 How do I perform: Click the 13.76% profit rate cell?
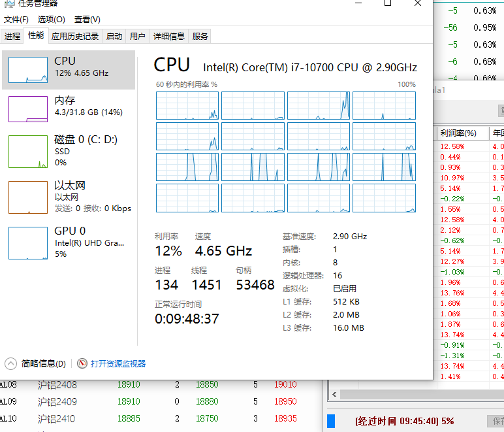pos(452,293)
